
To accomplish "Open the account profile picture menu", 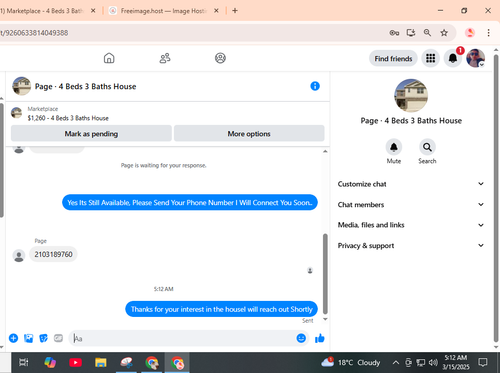I will coord(475,58).
